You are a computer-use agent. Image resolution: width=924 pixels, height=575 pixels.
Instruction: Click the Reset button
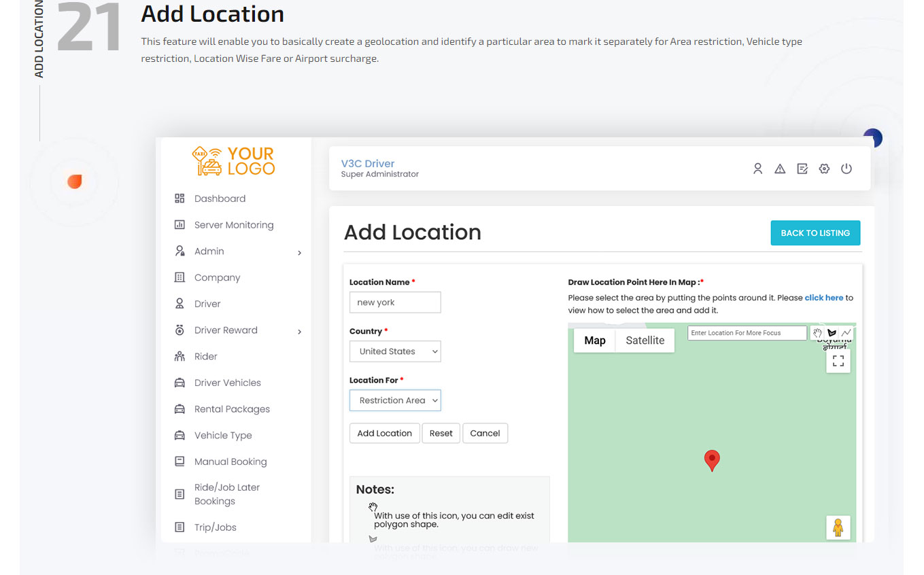441,433
